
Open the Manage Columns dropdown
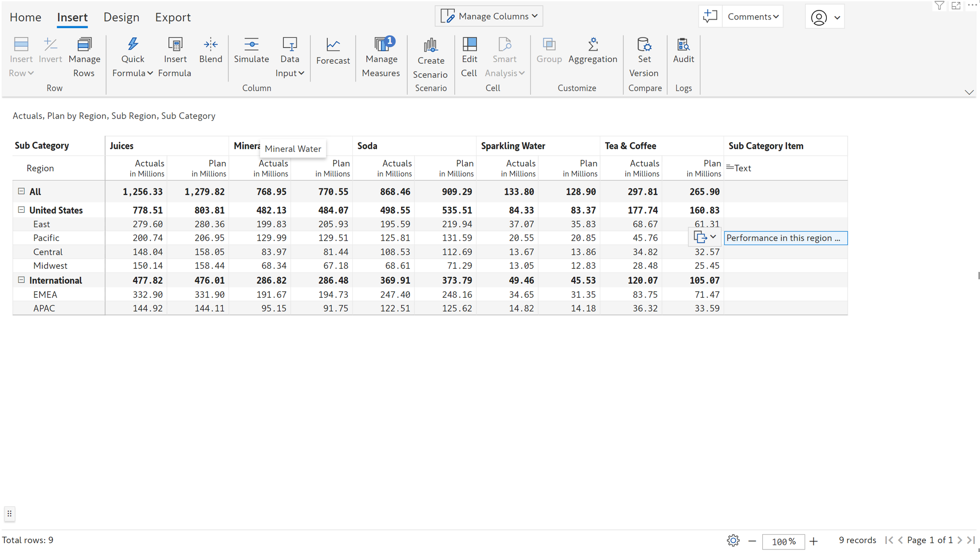(x=489, y=16)
